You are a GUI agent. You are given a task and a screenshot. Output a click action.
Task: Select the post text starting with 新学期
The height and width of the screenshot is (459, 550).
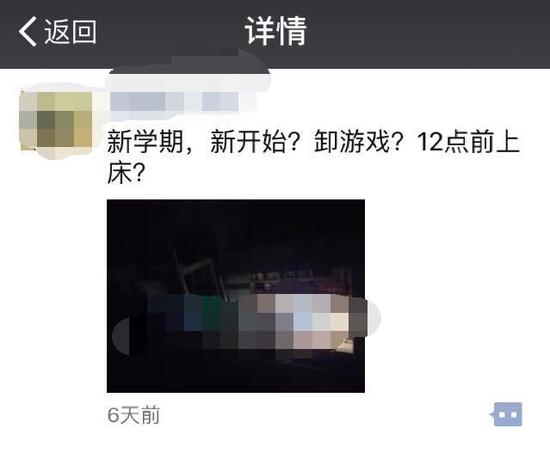pyautogui.click(x=313, y=157)
